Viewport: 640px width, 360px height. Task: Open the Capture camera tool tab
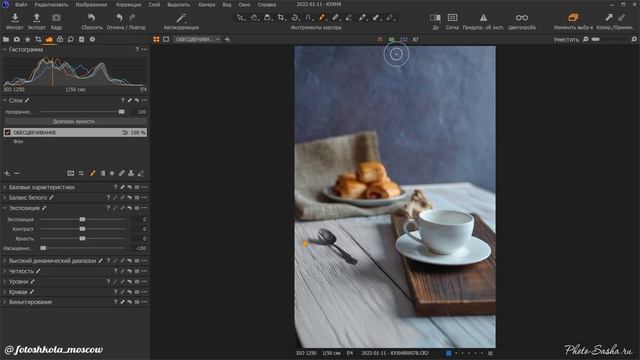coord(17,40)
